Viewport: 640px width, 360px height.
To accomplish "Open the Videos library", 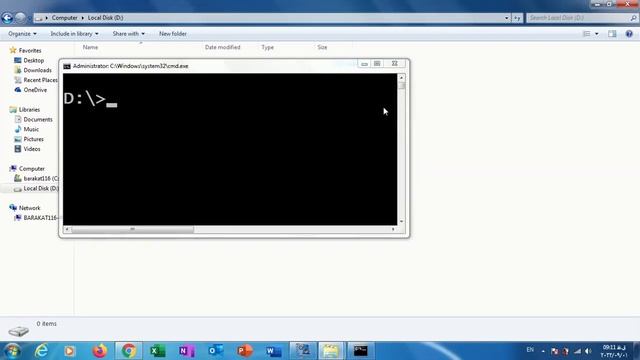I will point(32,149).
